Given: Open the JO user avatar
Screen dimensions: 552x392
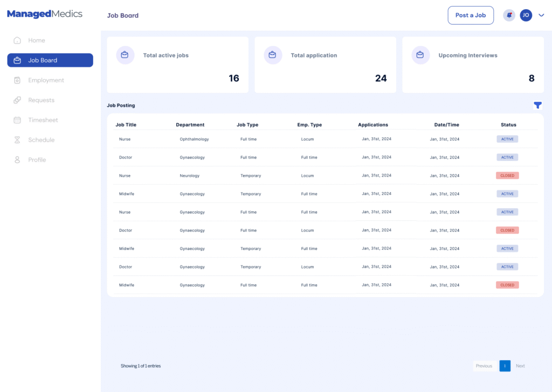Looking at the screenshot, I should coord(526,15).
